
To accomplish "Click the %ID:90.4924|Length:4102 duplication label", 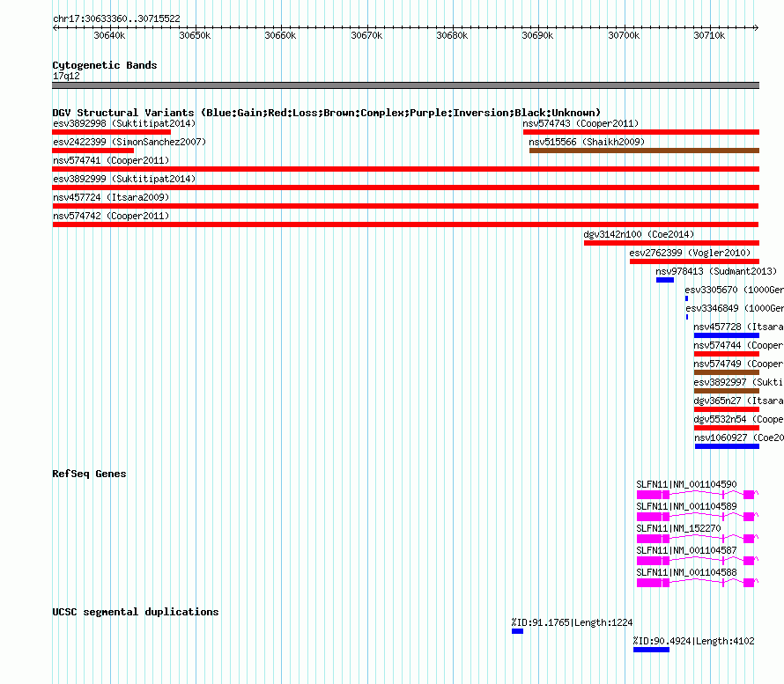I will (x=693, y=641).
